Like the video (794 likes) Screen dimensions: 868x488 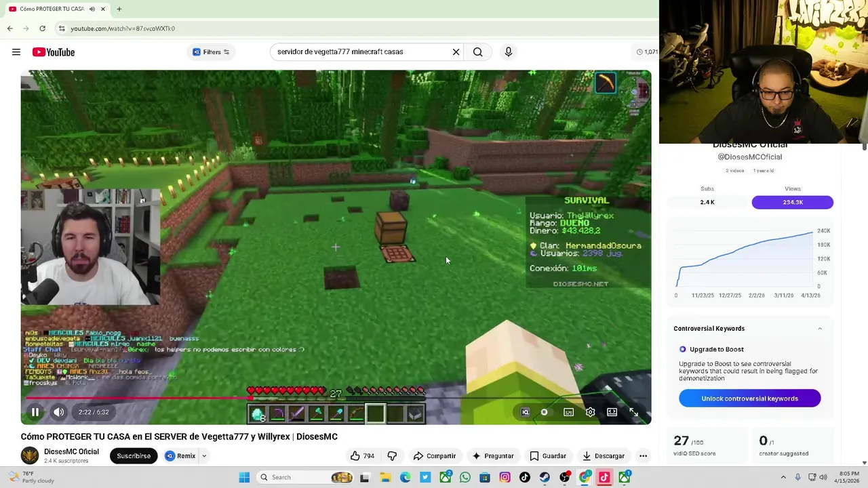(x=362, y=456)
